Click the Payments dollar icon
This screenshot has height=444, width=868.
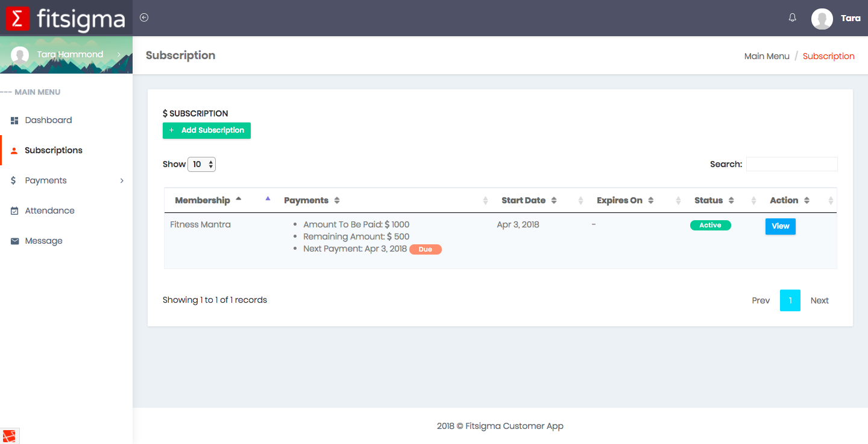pyautogui.click(x=14, y=181)
